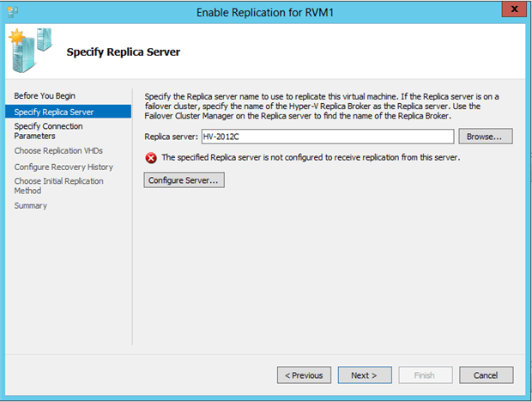Open the Configure Recovery History step

(63, 167)
